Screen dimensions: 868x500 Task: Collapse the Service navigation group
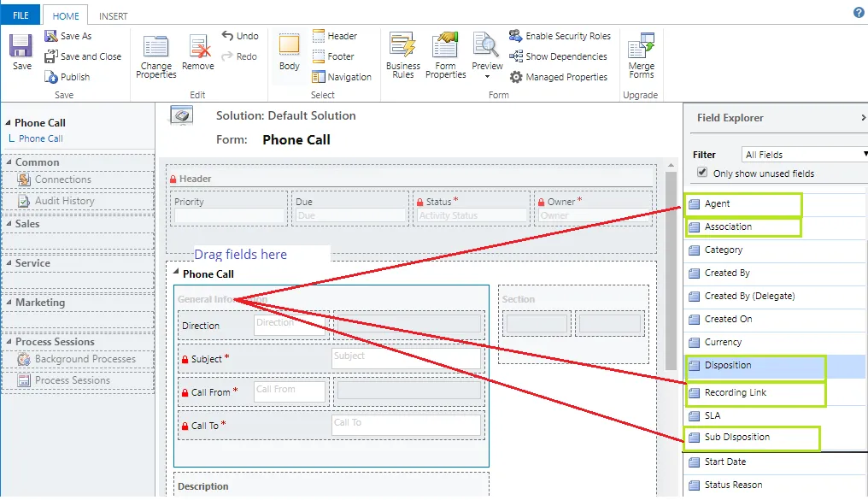tap(9, 262)
